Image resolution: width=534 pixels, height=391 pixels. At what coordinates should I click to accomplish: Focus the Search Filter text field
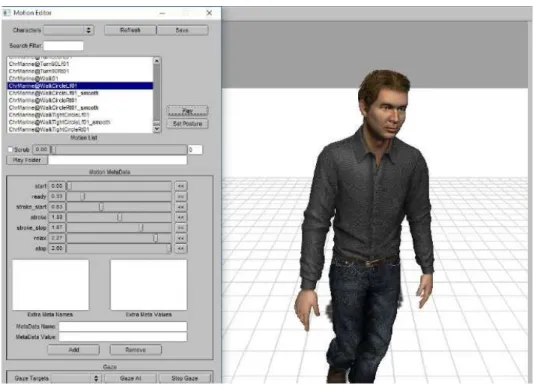click(63, 46)
